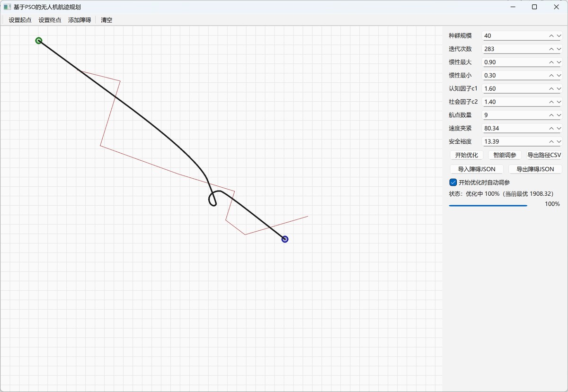This screenshot has height=392, width=568.
Task: Decrease 航点数量 using down arrow
Action: click(559, 115)
